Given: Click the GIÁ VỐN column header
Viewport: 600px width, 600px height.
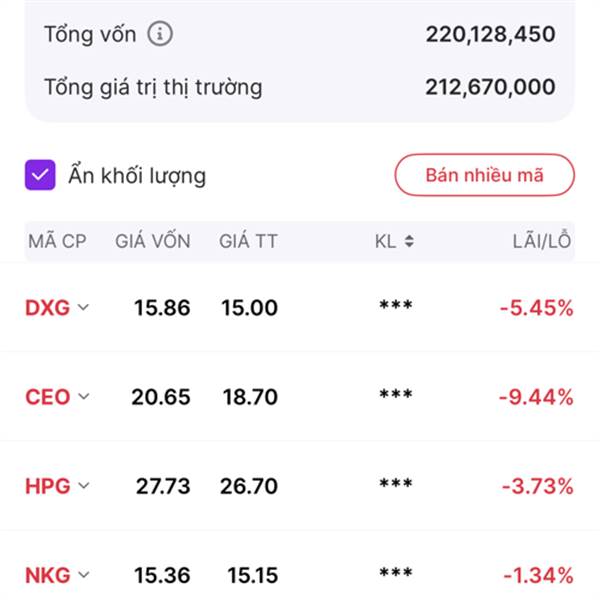Looking at the screenshot, I should [152, 241].
